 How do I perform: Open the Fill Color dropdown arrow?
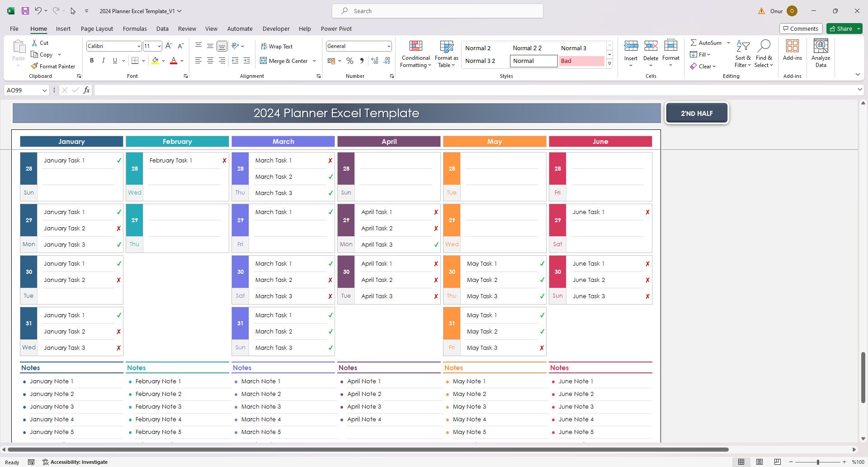pos(163,61)
